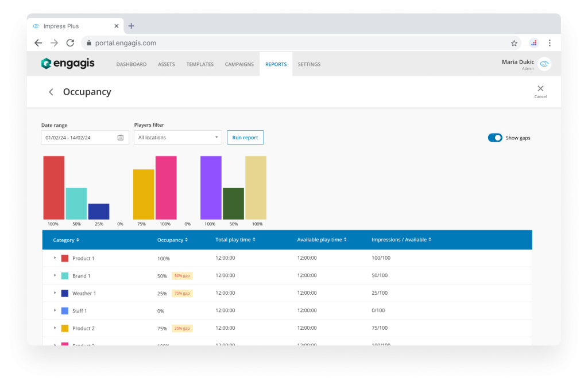The width and height of the screenshot is (588, 386).
Task: Open the calendar icon in Date range
Action: (121, 138)
